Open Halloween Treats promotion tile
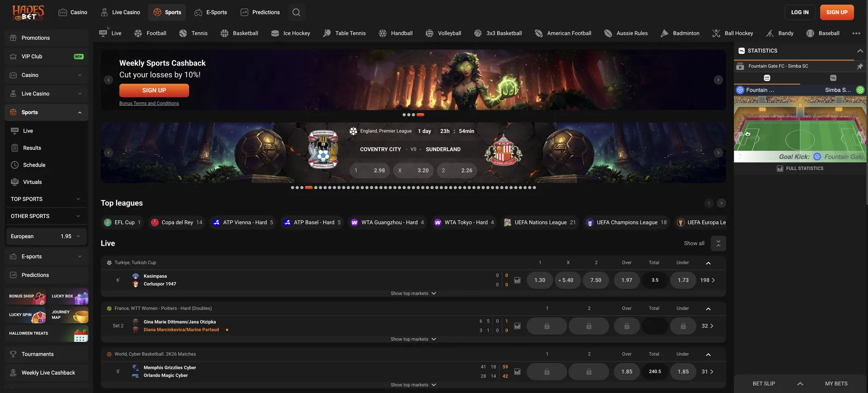 click(47, 334)
